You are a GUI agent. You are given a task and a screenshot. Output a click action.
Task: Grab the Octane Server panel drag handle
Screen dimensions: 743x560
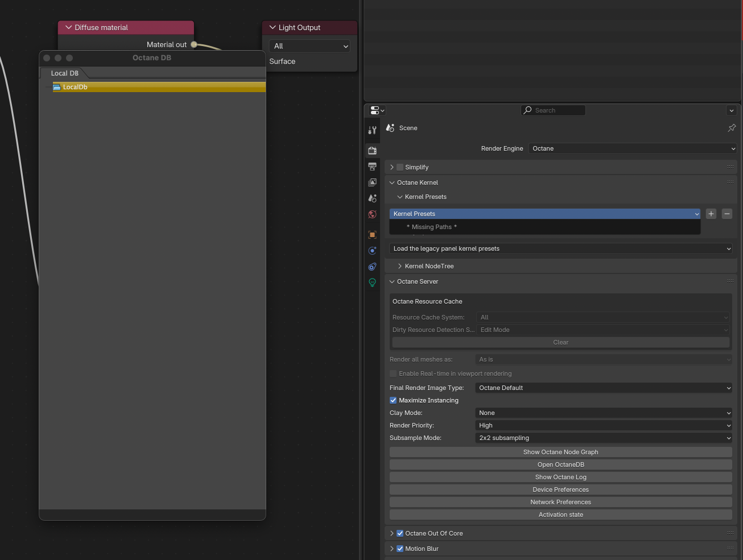pyautogui.click(x=730, y=281)
